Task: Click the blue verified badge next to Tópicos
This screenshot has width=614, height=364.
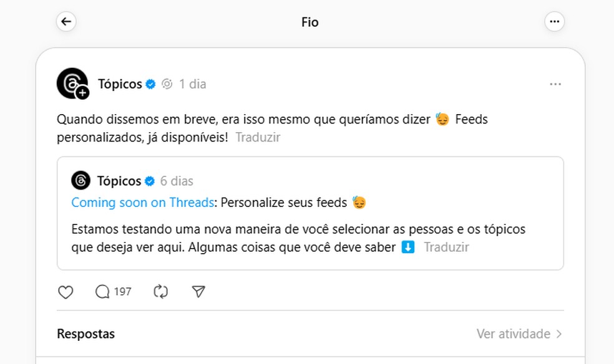Action: click(x=150, y=84)
